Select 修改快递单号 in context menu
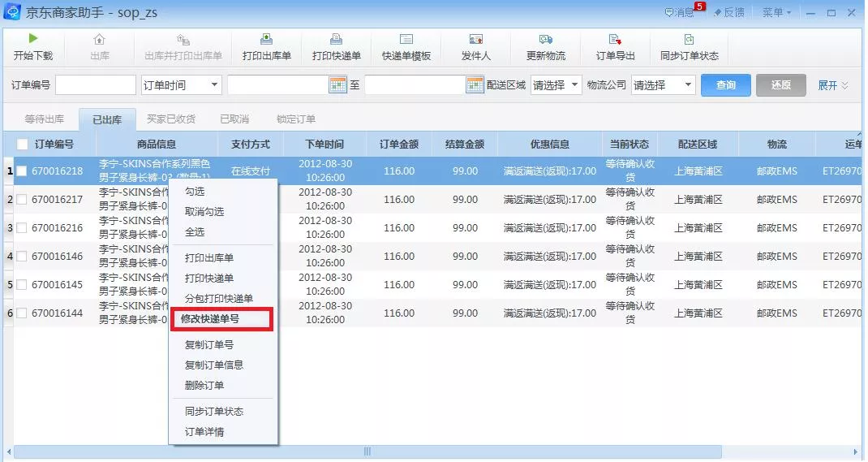The image size is (868, 462). (222, 319)
